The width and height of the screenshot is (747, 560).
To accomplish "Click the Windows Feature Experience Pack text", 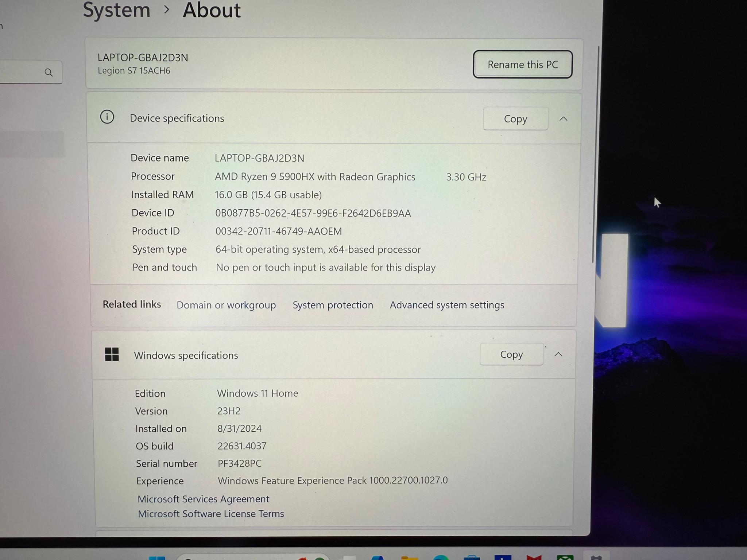I will point(333,481).
